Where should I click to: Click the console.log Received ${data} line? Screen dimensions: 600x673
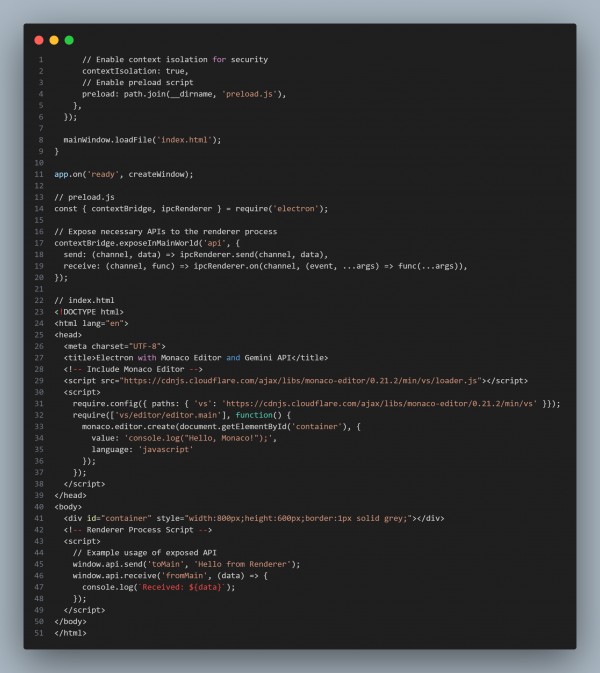click(159, 587)
